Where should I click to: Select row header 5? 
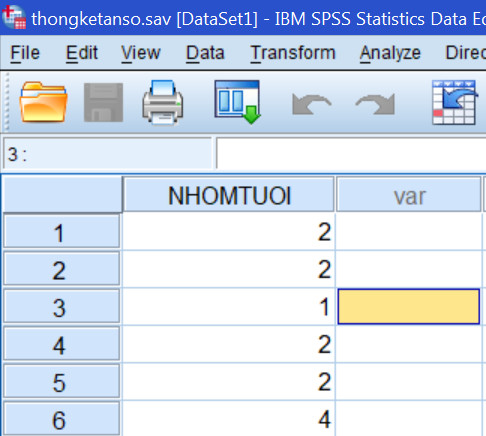pos(61,381)
